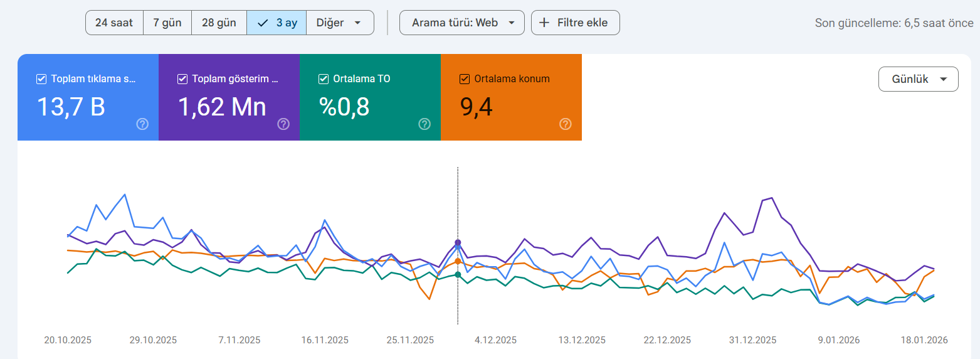Switch to 28 gün date range

click(219, 23)
